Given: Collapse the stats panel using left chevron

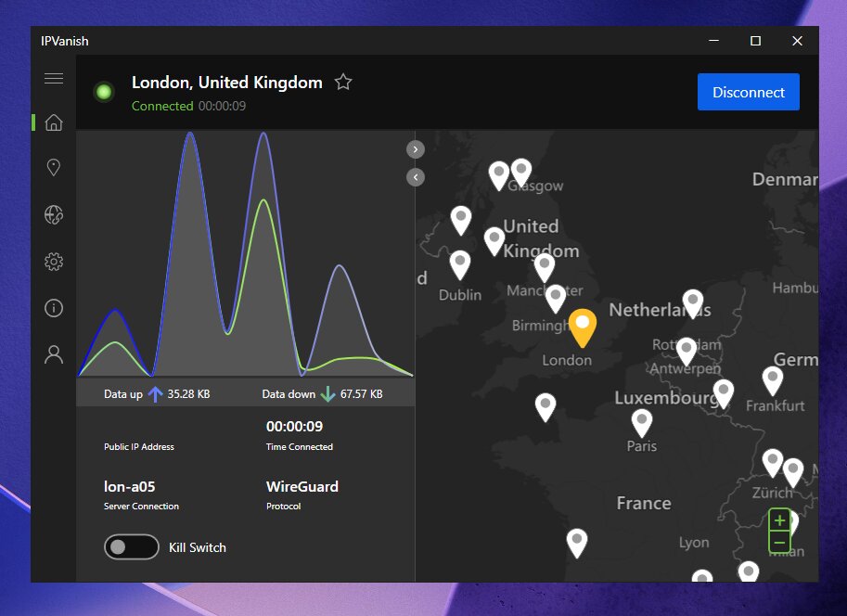Looking at the screenshot, I should click(x=415, y=176).
